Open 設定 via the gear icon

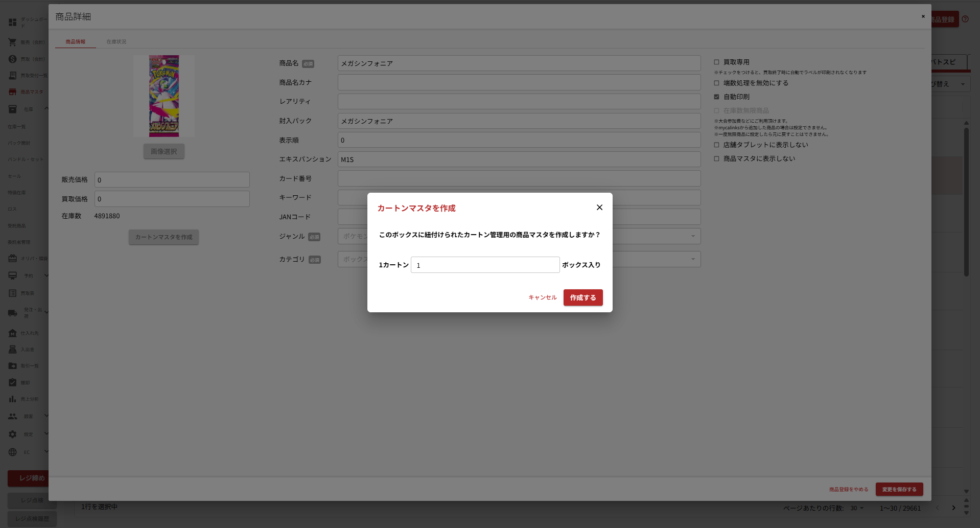[12, 434]
